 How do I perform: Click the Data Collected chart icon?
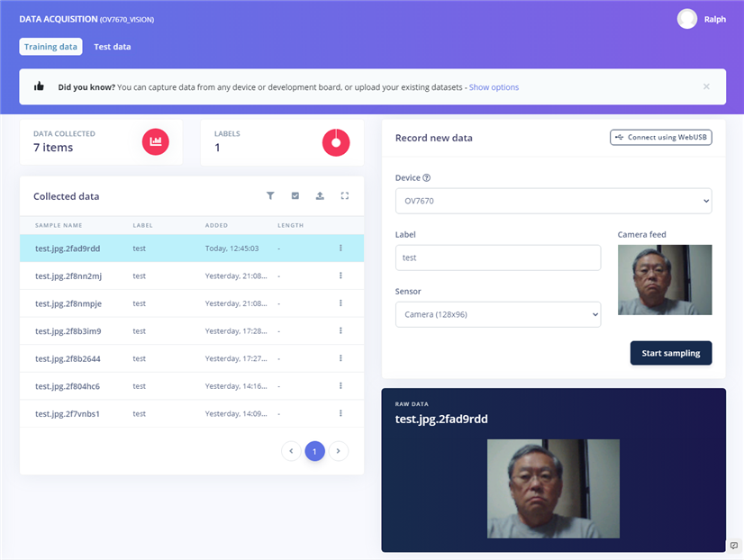coord(156,141)
